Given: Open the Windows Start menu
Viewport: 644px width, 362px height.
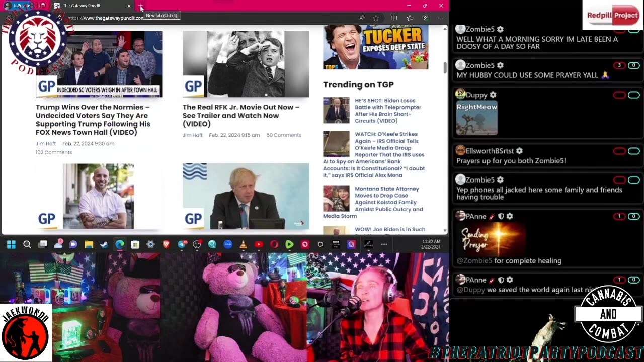Looking at the screenshot, I should [11, 244].
